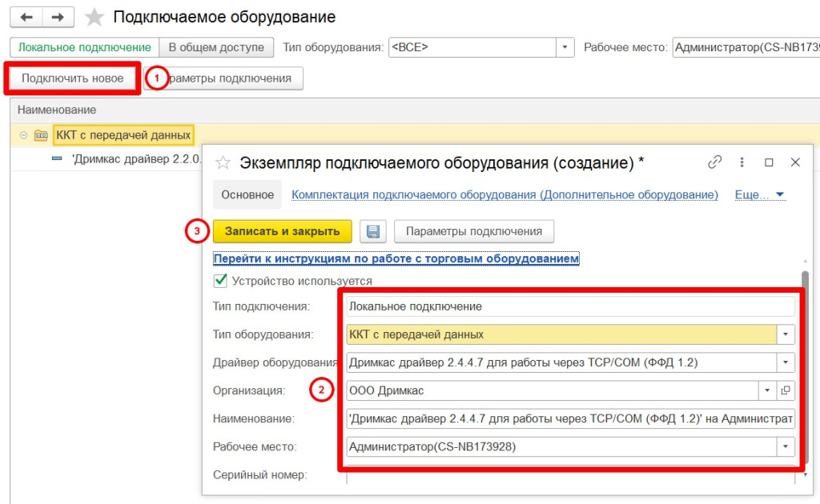Viewport: 820px width, 504px height.
Task: Switch to В общем доступе mode
Action: [216, 47]
